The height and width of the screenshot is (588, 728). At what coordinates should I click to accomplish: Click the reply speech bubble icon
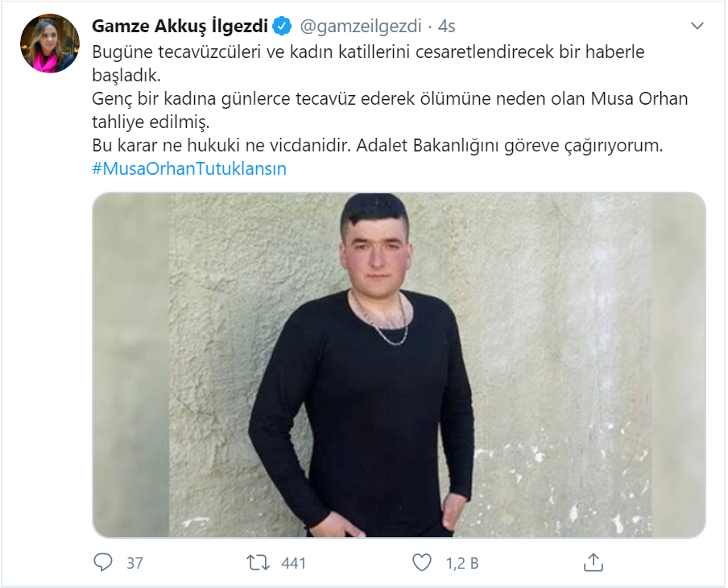[102, 562]
